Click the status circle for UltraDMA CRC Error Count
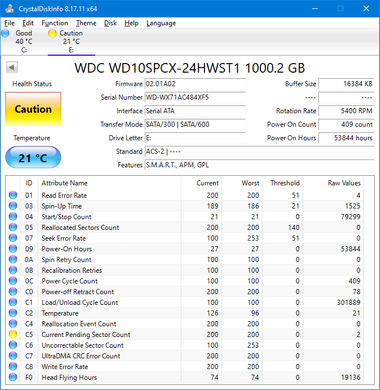 (13, 356)
